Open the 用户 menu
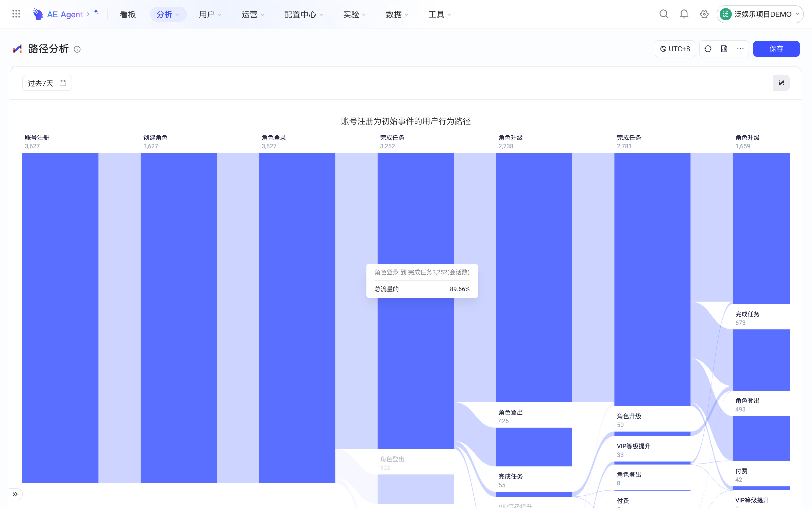 click(210, 14)
